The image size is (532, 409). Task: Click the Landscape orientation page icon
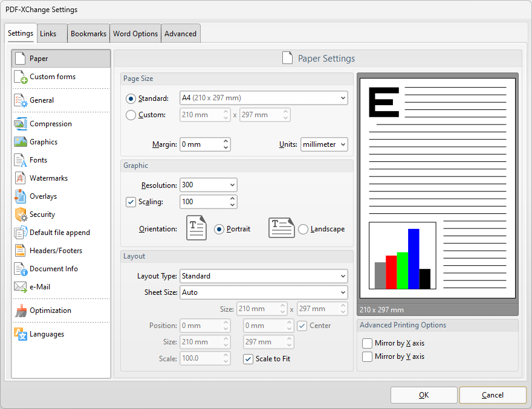pos(281,228)
